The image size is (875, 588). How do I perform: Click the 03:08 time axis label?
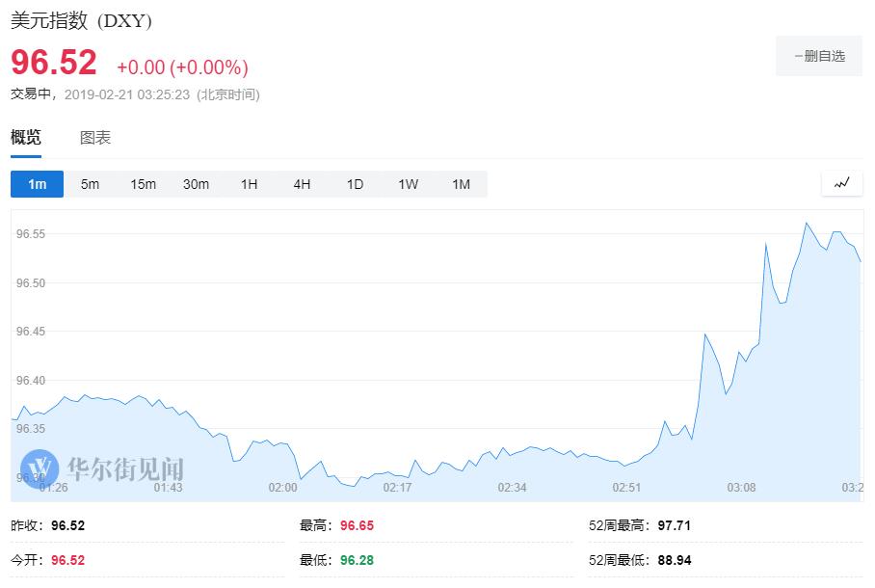coord(741,488)
